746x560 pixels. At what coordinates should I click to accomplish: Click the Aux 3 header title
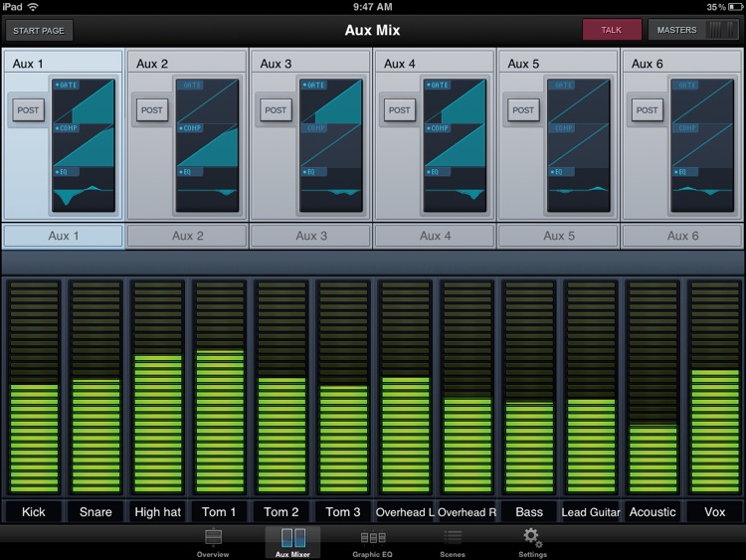pyautogui.click(x=276, y=64)
